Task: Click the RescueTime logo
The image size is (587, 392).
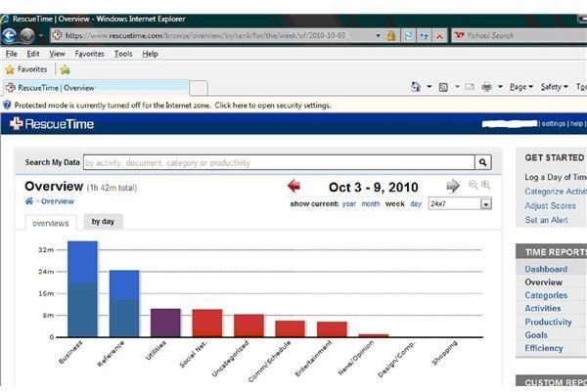Action: tap(52, 124)
